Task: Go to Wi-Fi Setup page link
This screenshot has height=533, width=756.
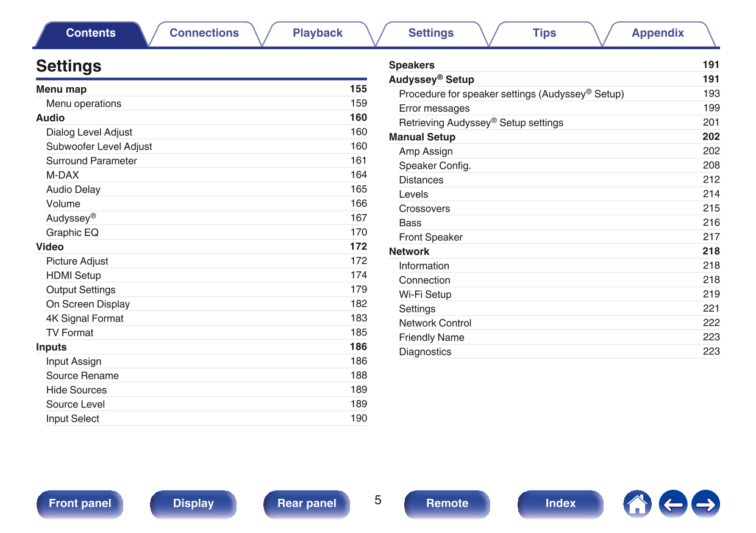Action: tap(425, 295)
